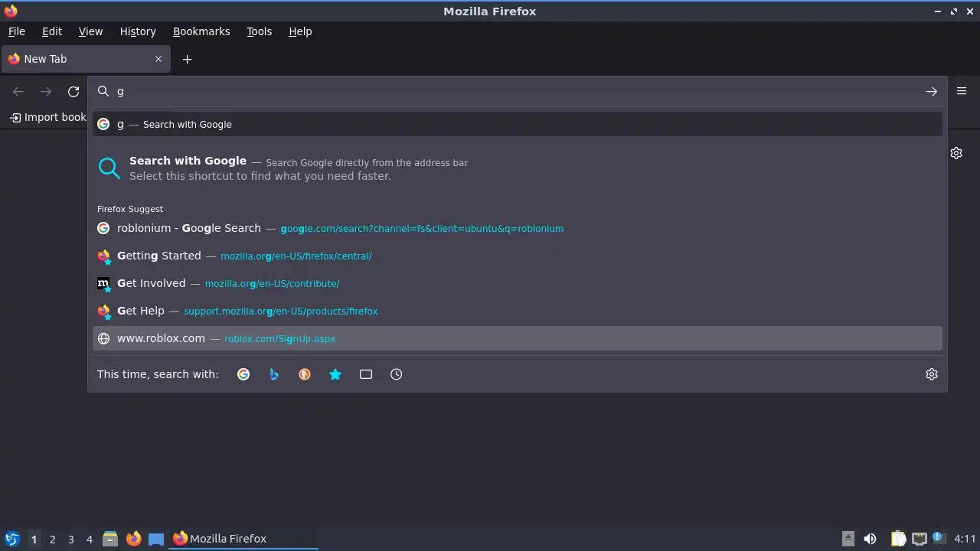Click the clipboard icon in system tray
Screen dimensions: 980x551
point(898,539)
